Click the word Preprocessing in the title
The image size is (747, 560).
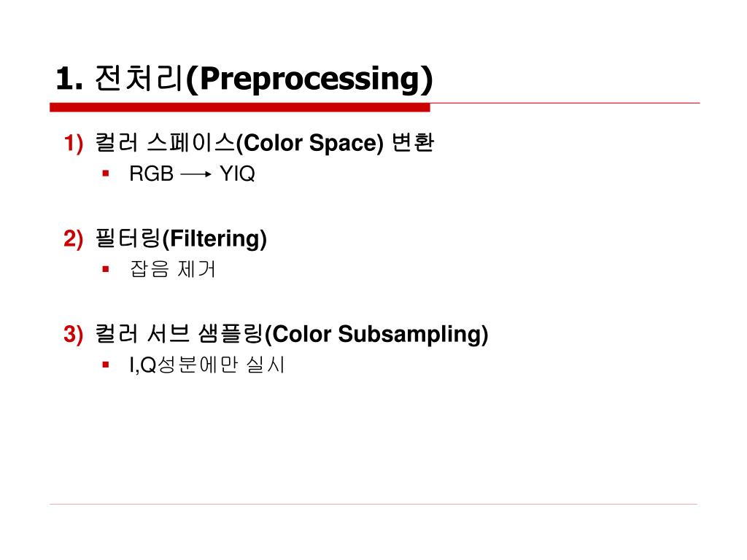[311, 78]
